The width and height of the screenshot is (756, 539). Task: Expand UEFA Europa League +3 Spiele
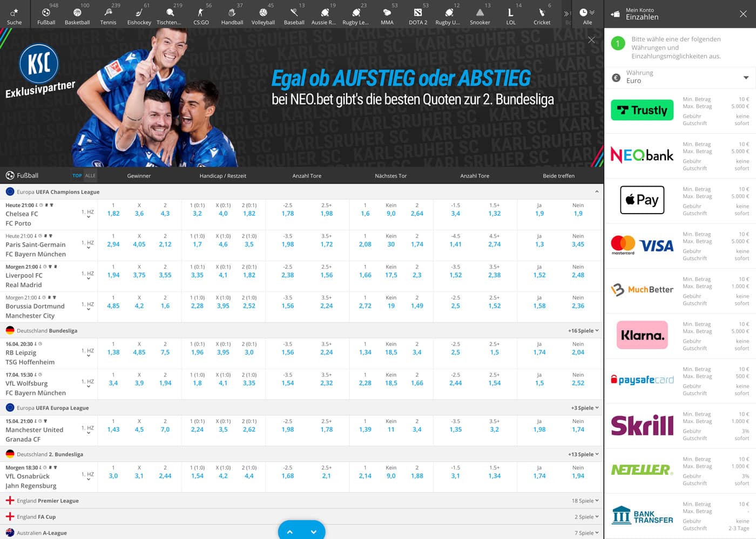click(x=585, y=408)
